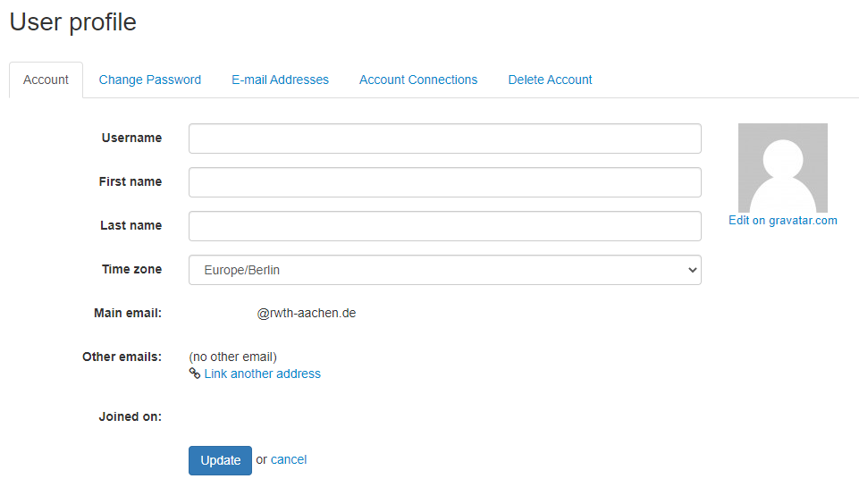Click the Time zone label
Screen dimensions: 859x504
click(x=131, y=269)
